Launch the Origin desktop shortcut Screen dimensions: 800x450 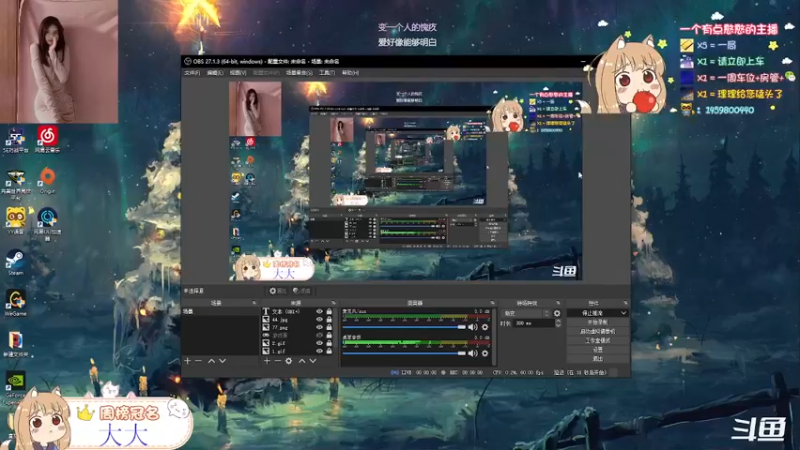47,180
